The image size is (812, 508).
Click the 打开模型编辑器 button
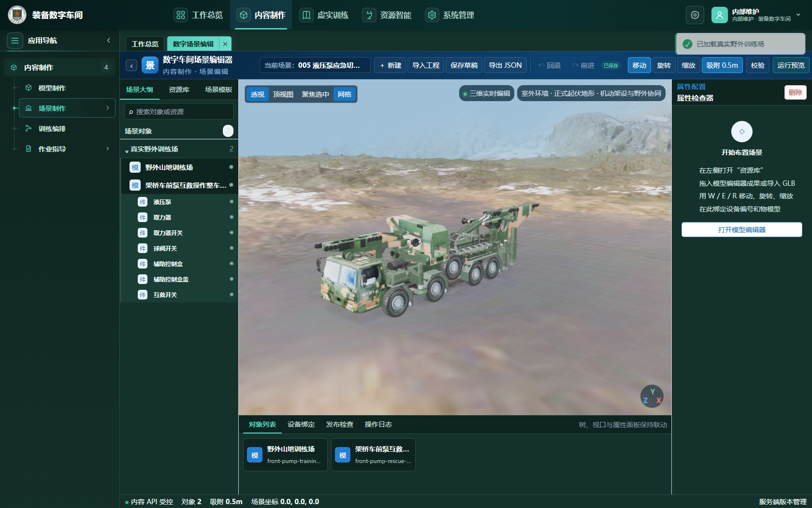742,230
